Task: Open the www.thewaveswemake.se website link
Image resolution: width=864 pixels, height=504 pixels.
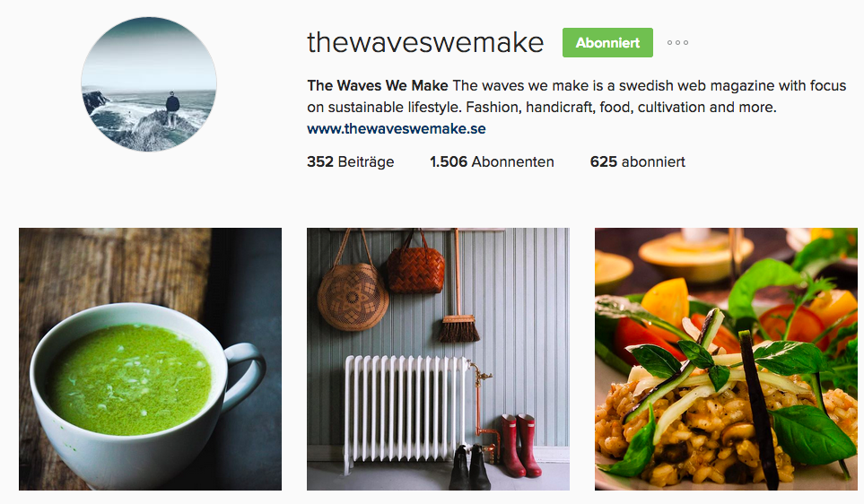Action: [397, 128]
